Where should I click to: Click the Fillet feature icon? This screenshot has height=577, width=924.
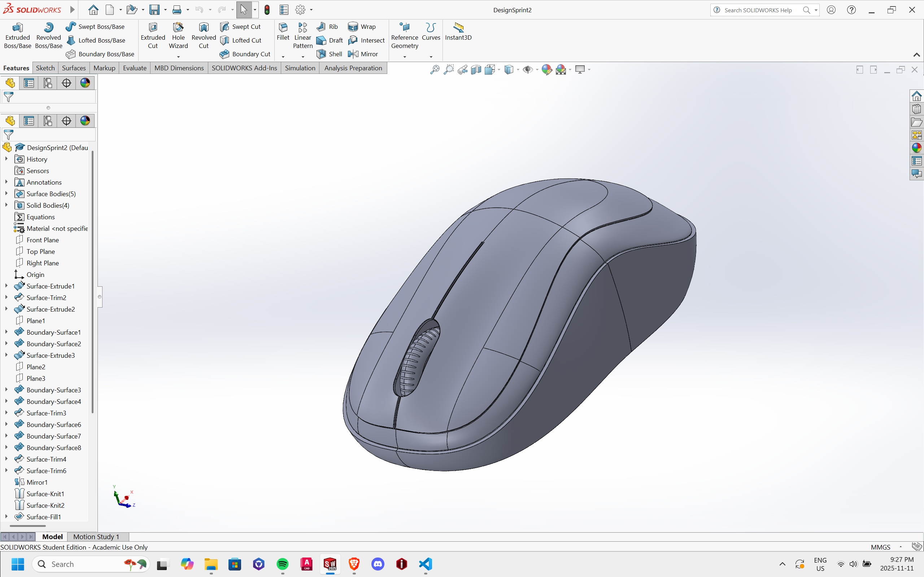[283, 31]
